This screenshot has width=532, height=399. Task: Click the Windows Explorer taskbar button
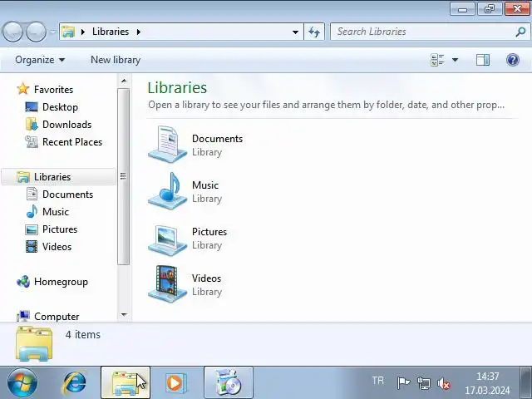(126, 382)
